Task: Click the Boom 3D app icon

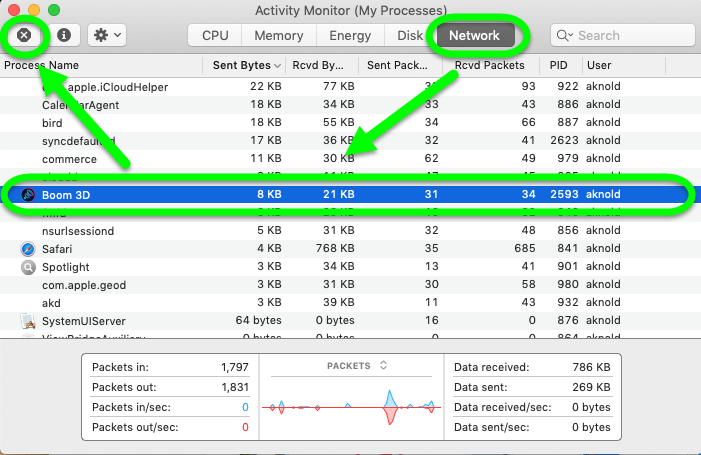Action: tap(28, 195)
